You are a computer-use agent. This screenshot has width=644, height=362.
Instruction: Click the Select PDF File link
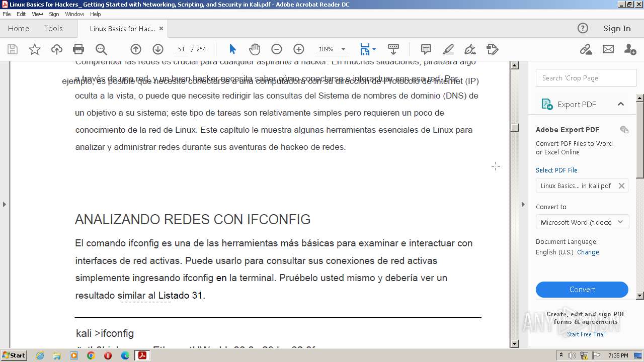click(x=556, y=170)
